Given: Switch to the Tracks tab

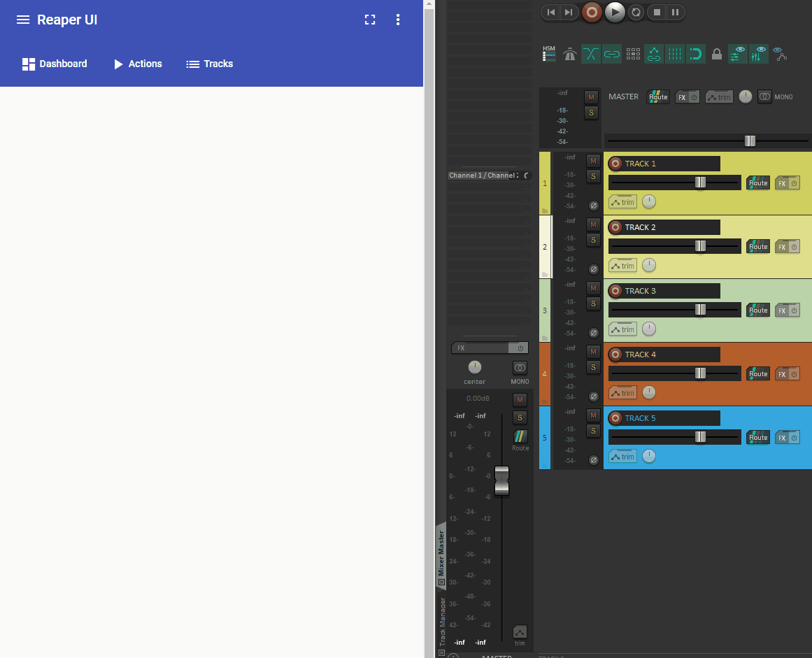Looking at the screenshot, I should [x=209, y=64].
